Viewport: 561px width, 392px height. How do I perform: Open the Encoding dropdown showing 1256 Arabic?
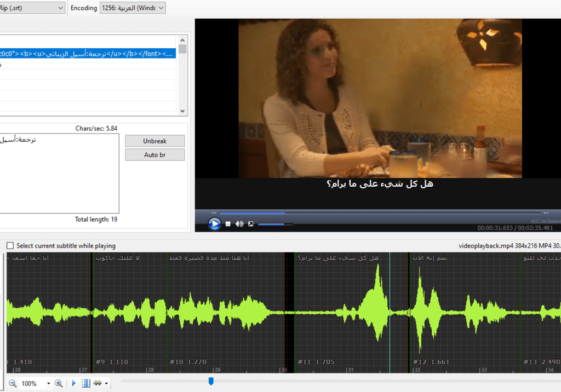pos(133,8)
